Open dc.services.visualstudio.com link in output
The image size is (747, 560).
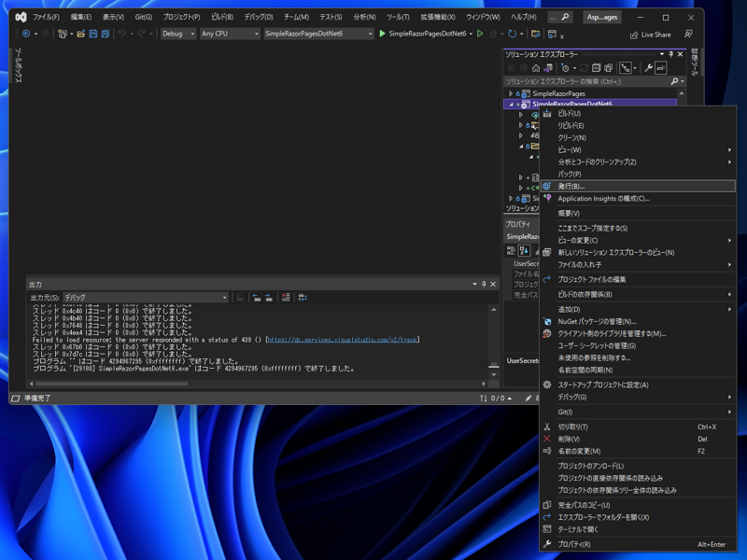(x=342, y=340)
